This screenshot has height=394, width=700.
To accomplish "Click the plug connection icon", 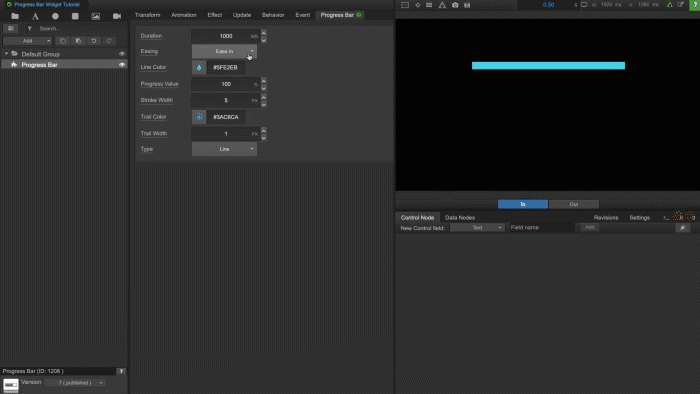I will 683,228.
